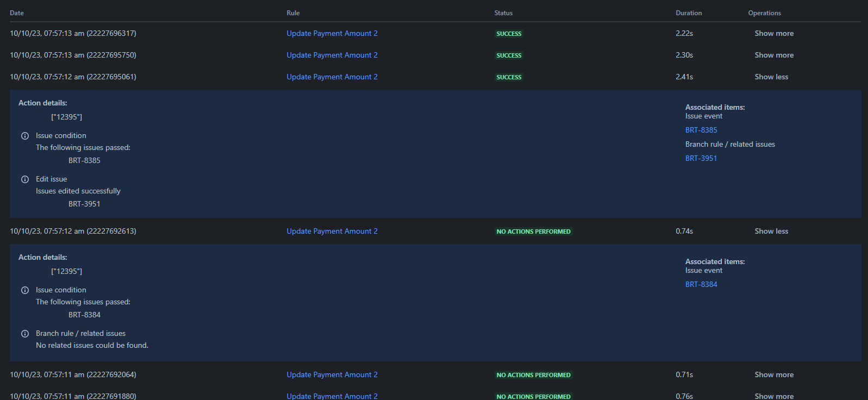Open Update Payment Amount 2 rule in first row
The width and height of the screenshot is (868, 400).
point(332,33)
